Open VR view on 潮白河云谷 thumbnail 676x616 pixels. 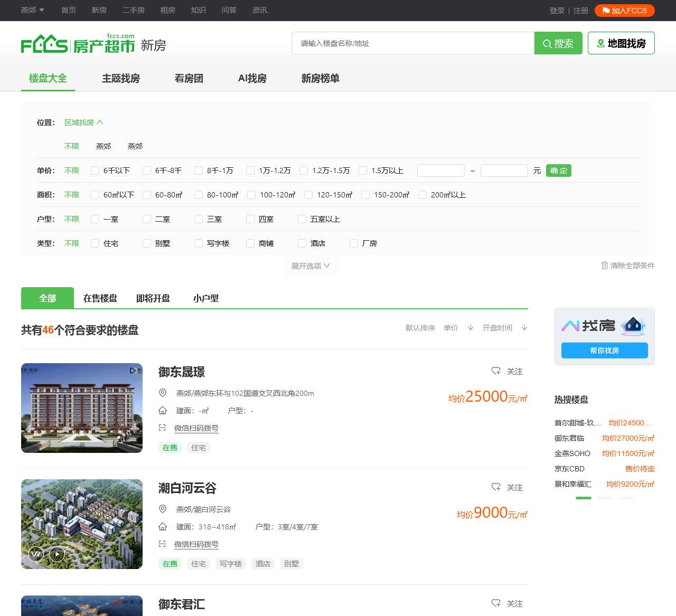[36, 554]
